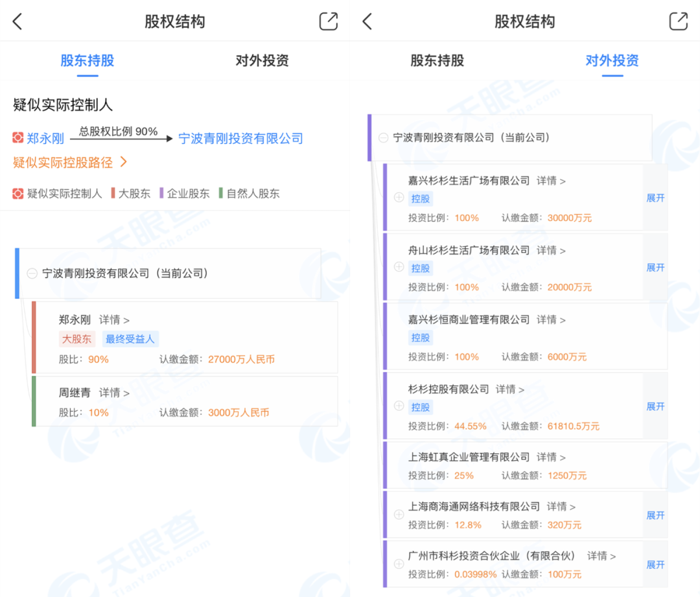Switch to 对外投资 tab in right panel
The image size is (700, 597).
click(612, 60)
